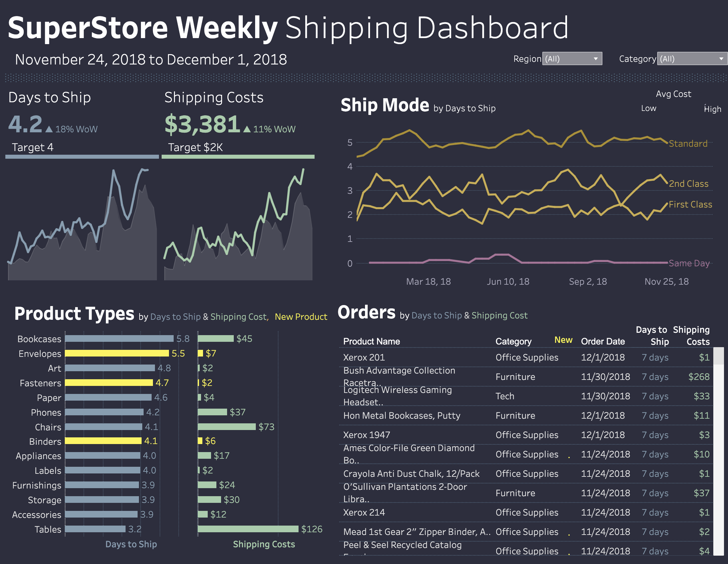
Task: Click the Order Date column header
Action: [603, 341]
